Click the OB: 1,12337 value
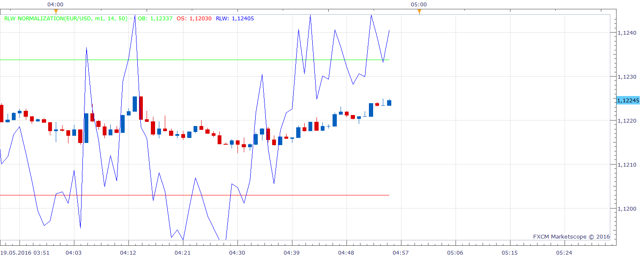The height and width of the screenshot is (258, 644). (x=155, y=19)
